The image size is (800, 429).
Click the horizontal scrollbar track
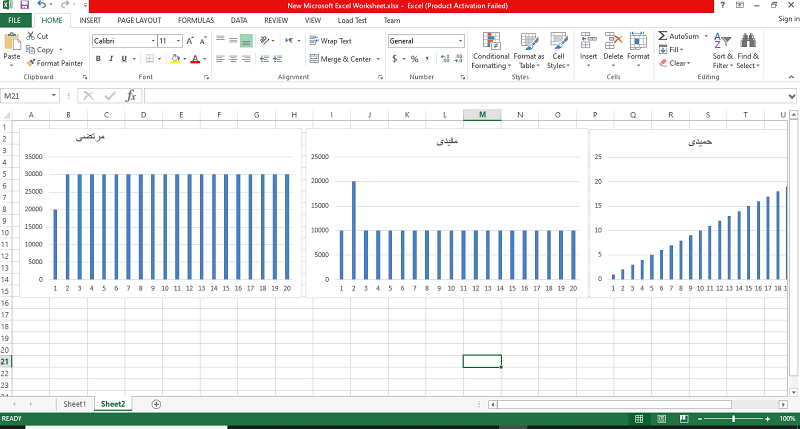coord(756,405)
